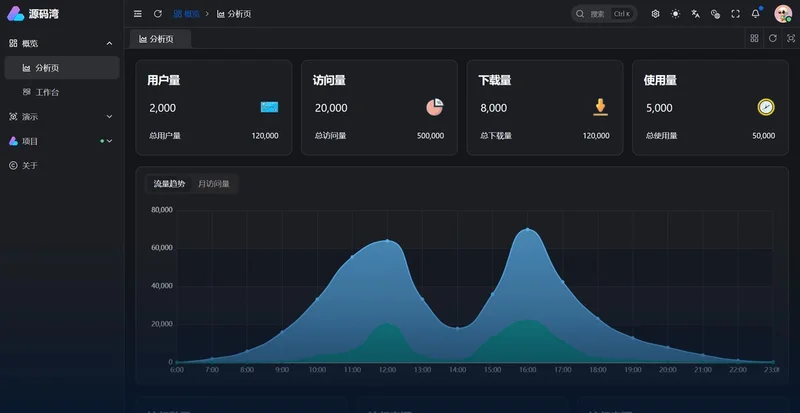This screenshot has height=413, width=800.
Task: Click the lock screen icon in header
Action: tap(715, 14)
